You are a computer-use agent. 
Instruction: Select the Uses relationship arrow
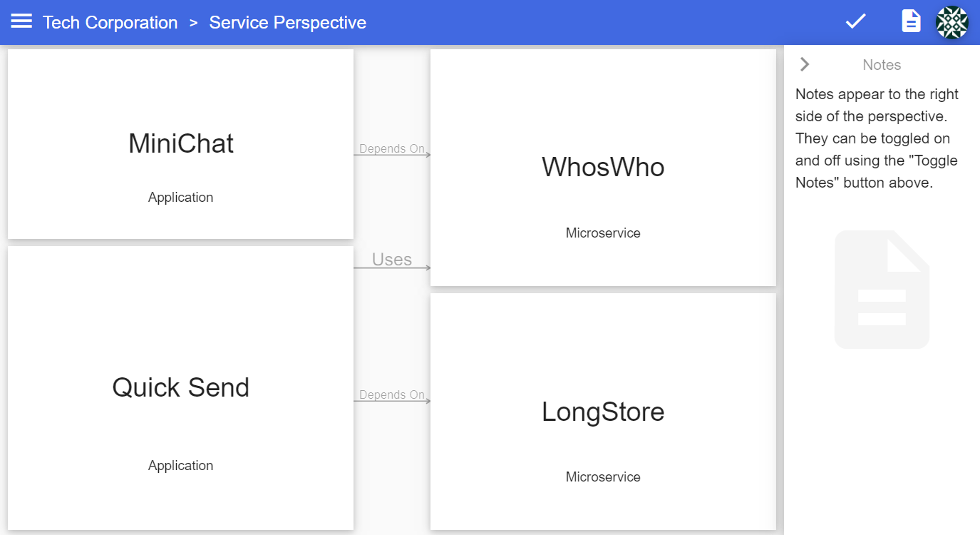pyautogui.click(x=392, y=260)
